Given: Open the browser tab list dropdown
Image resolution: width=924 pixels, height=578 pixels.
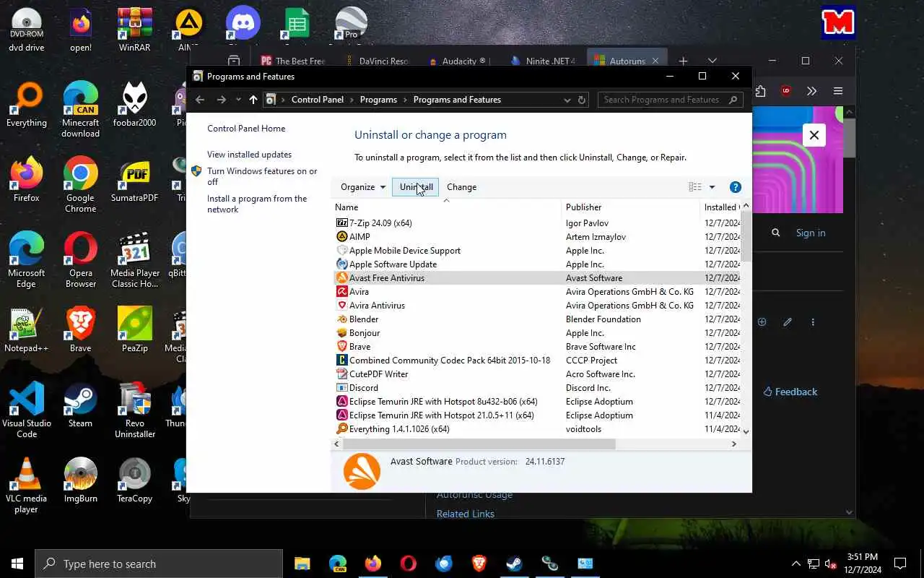Looking at the screenshot, I should (x=712, y=61).
